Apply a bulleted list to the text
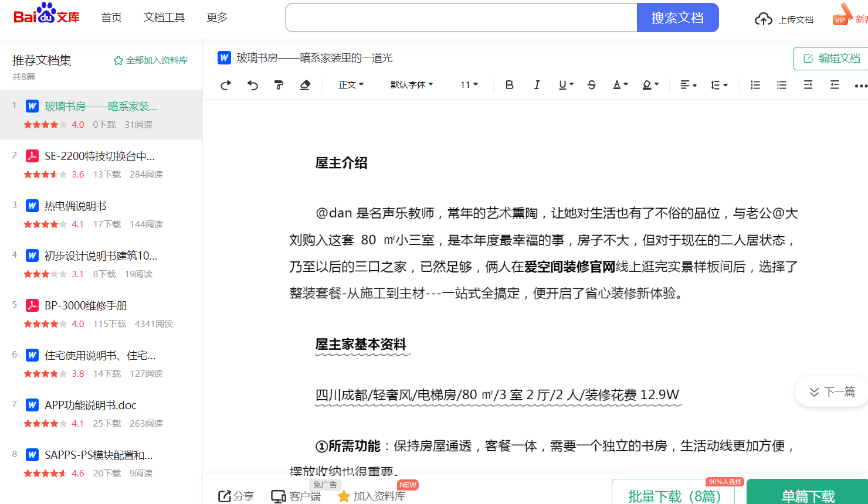868x504 pixels. click(x=781, y=85)
